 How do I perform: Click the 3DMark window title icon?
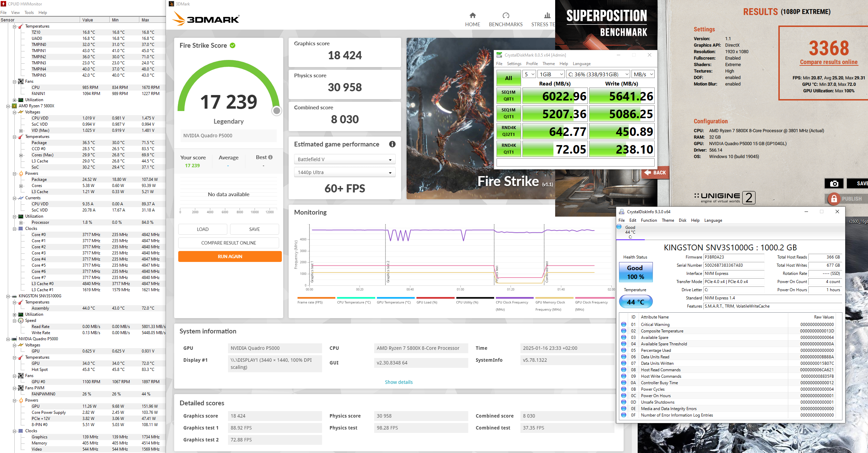coord(172,4)
